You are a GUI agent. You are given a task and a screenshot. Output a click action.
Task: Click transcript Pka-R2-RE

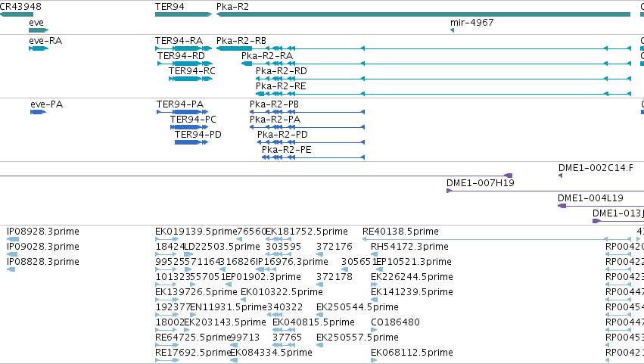(x=281, y=86)
